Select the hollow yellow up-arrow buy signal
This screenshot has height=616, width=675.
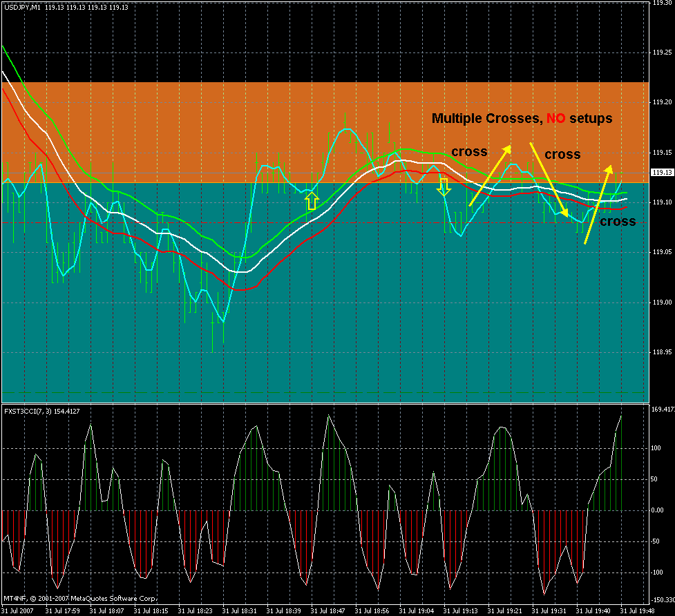coord(312,201)
